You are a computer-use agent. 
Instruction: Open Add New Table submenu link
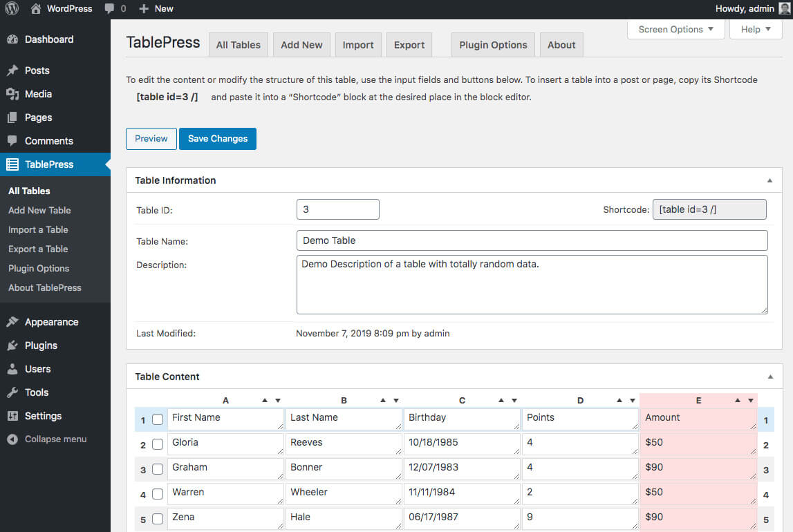[39, 210]
